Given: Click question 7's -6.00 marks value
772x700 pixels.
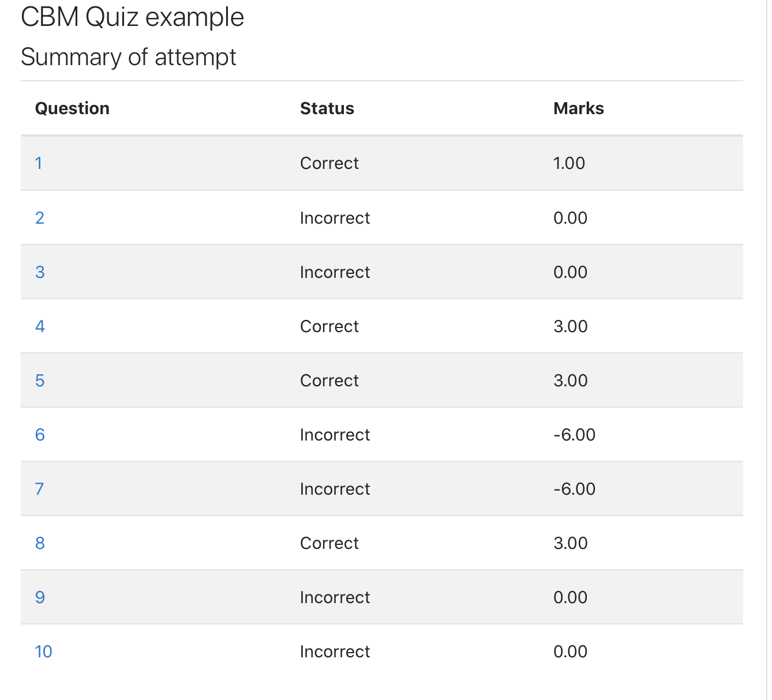Looking at the screenshot, I should coord(575,489).
